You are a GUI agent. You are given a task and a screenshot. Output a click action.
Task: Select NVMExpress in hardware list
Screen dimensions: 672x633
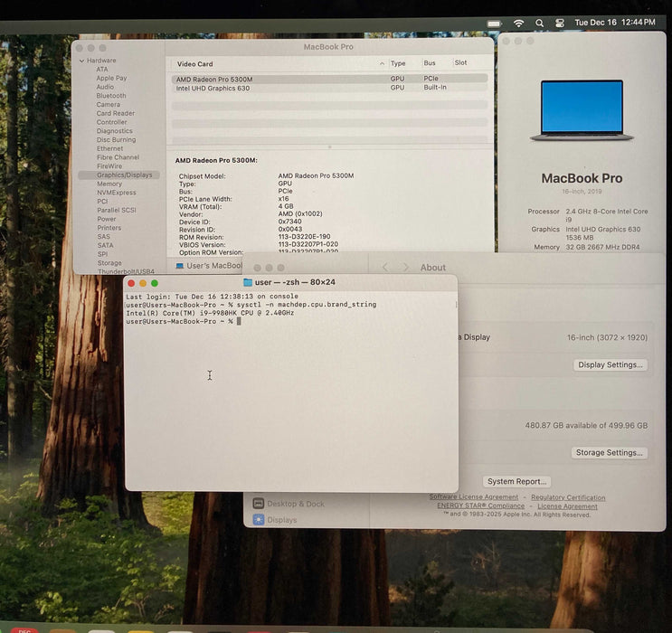click(116, 193)
